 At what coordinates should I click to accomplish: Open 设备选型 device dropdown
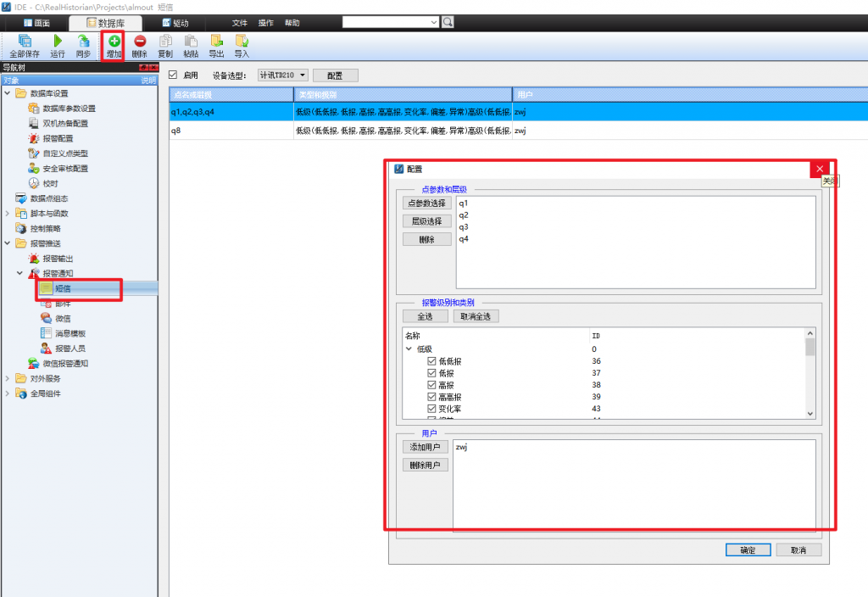tap(283, 75)
